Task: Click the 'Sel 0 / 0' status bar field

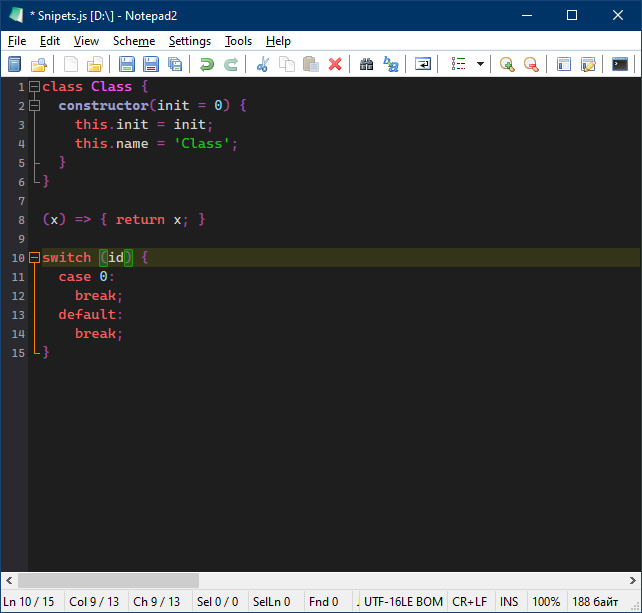Action: pyautogui.click(x=218, y=602)
